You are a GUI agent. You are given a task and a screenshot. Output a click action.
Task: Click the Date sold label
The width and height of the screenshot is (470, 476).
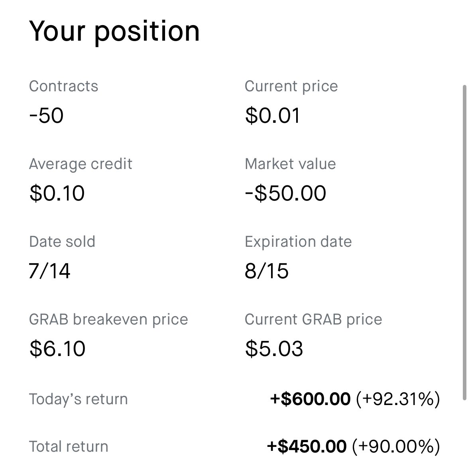62,242
